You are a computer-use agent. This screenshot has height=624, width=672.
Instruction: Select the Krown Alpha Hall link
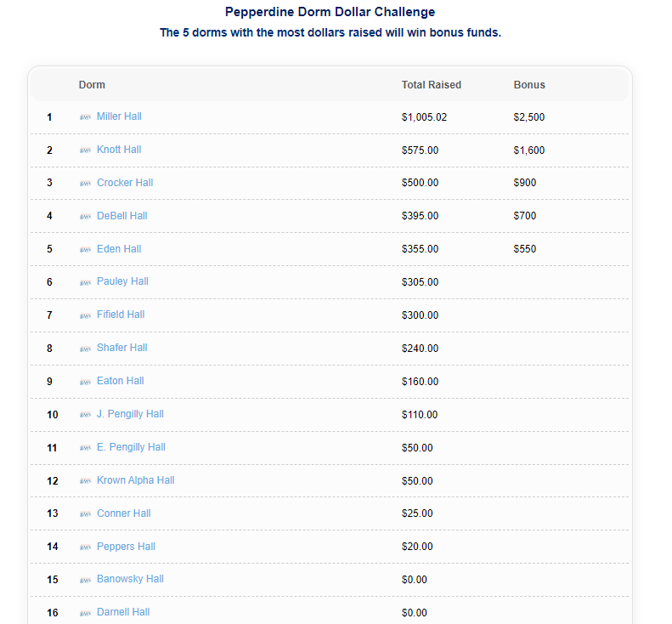coord(135,480)
